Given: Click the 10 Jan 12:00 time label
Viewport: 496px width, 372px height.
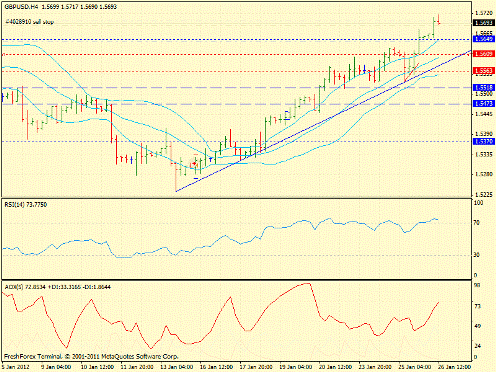Looking at the screenshot, I should tap(96, 367).
